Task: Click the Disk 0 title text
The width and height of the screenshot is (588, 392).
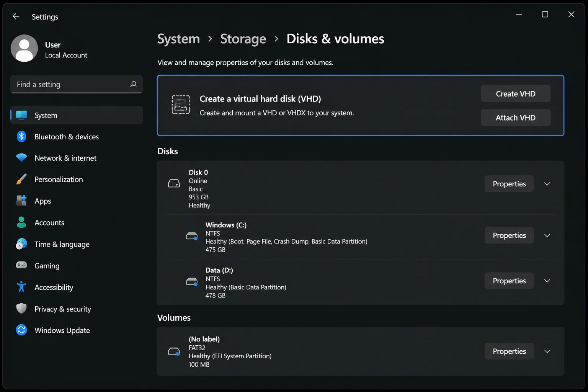Action: 198,172
